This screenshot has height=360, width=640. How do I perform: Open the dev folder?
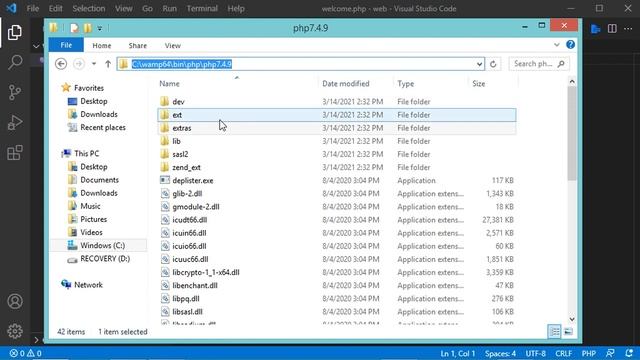(178, 102)
